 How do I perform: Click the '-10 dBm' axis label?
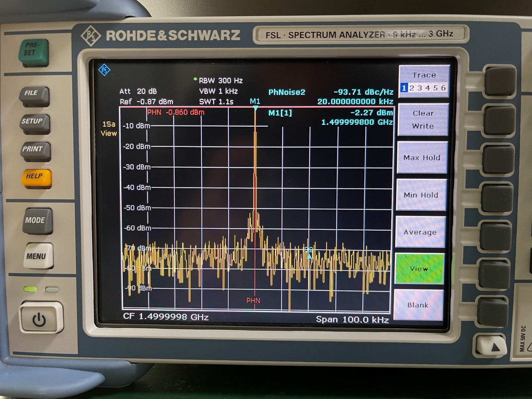tap(136, 126)
